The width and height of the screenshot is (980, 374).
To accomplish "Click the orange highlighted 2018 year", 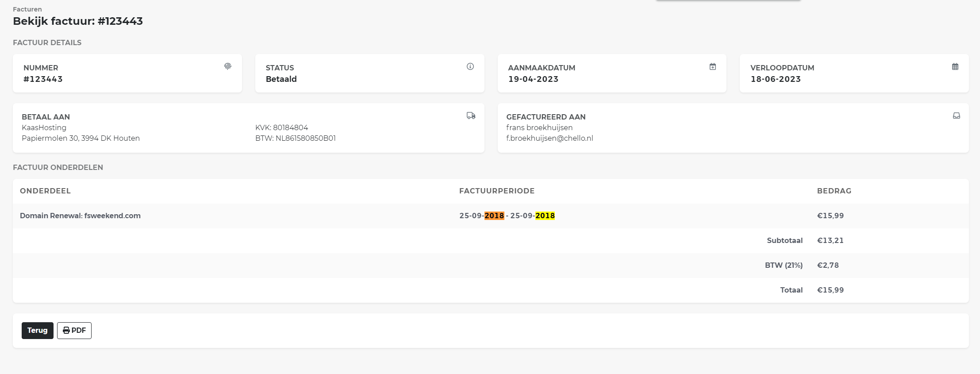I will click(x=494, y=216).
